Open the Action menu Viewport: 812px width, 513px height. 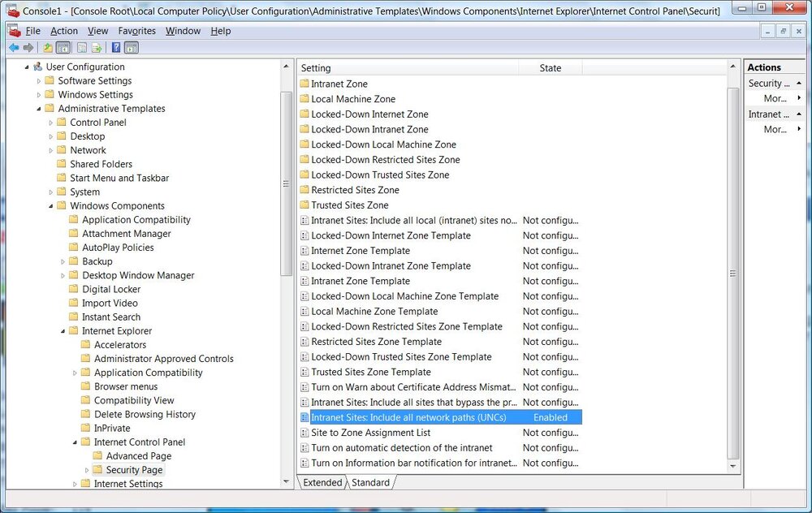64,31
